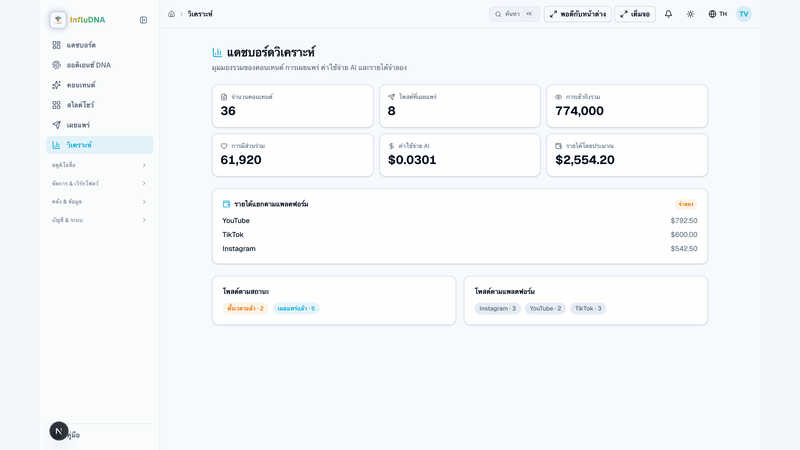This screenshot has width=800, height=450.
Task: Click the TikTok revenue row label
Action: point(233,235)
